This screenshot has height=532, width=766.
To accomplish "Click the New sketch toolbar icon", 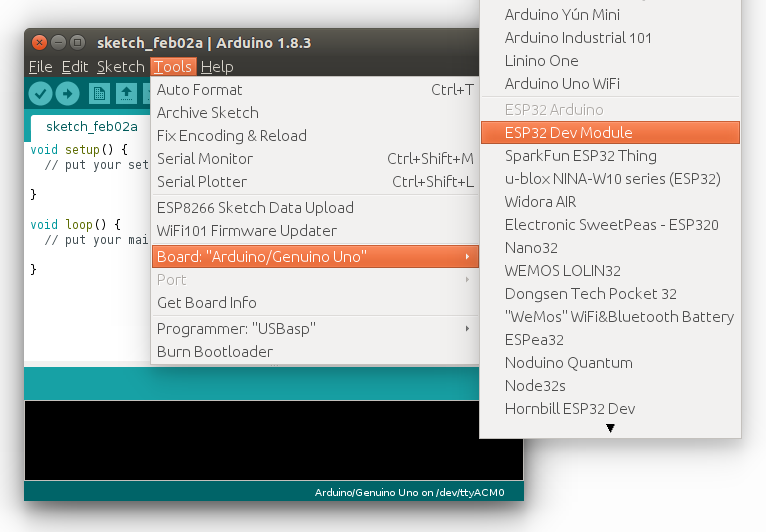I will pyautogui.click(x=99, y=94).
